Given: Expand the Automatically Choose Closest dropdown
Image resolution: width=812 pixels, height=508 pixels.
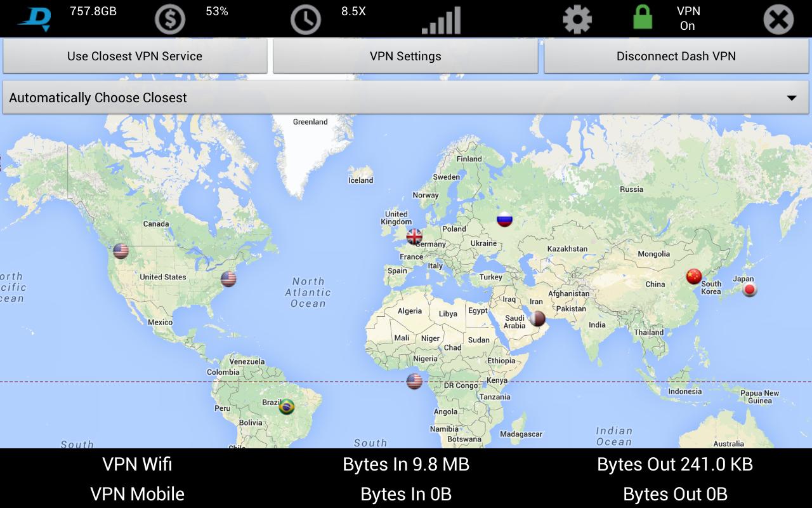Looking at the screenshot, I should pyautogui.click(x=405, y=98).
